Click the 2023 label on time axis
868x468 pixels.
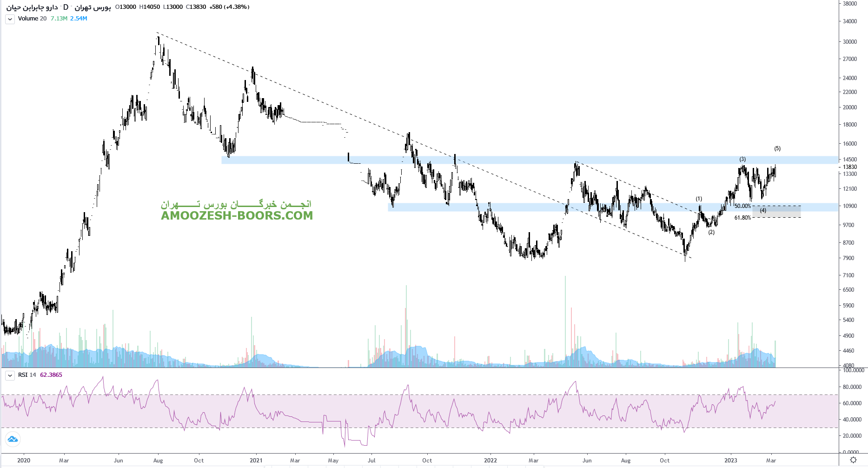[730, 461]
